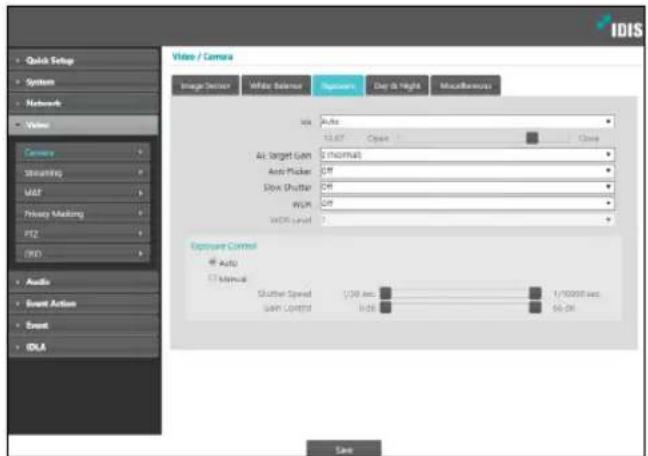Open the Camera submenu item
The height and width of the screenshot is (456, 648).
83,153
